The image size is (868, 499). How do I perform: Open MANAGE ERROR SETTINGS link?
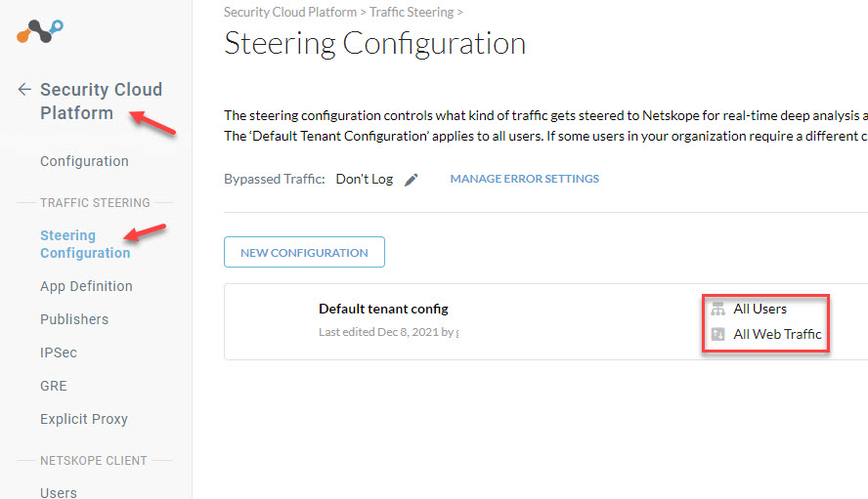click(x=524, y=179)
